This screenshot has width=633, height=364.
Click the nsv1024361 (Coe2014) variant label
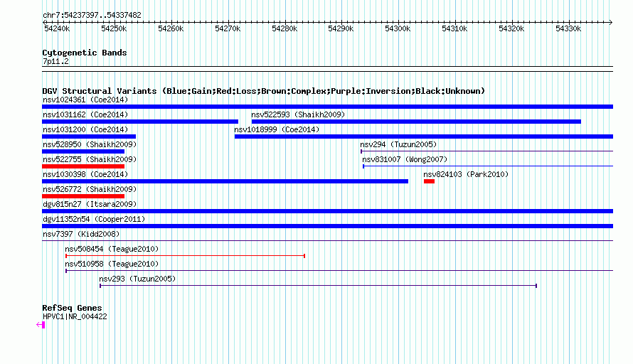point(85,100)
